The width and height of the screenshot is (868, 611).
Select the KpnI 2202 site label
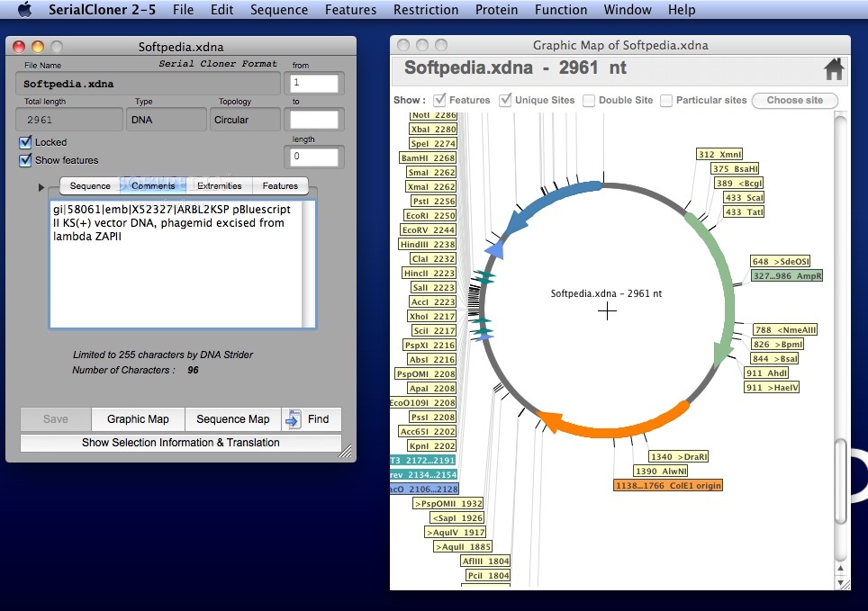(432, 445)
